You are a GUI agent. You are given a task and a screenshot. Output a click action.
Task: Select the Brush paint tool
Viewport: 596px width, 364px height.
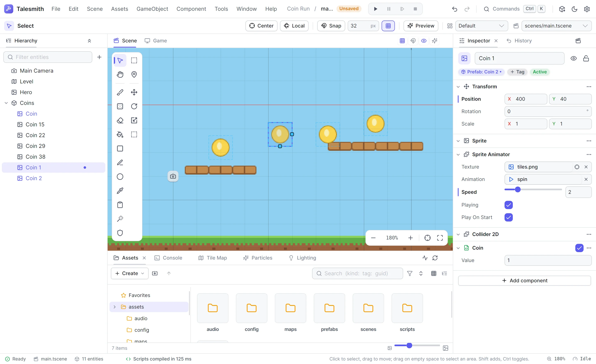pos(120,92)
